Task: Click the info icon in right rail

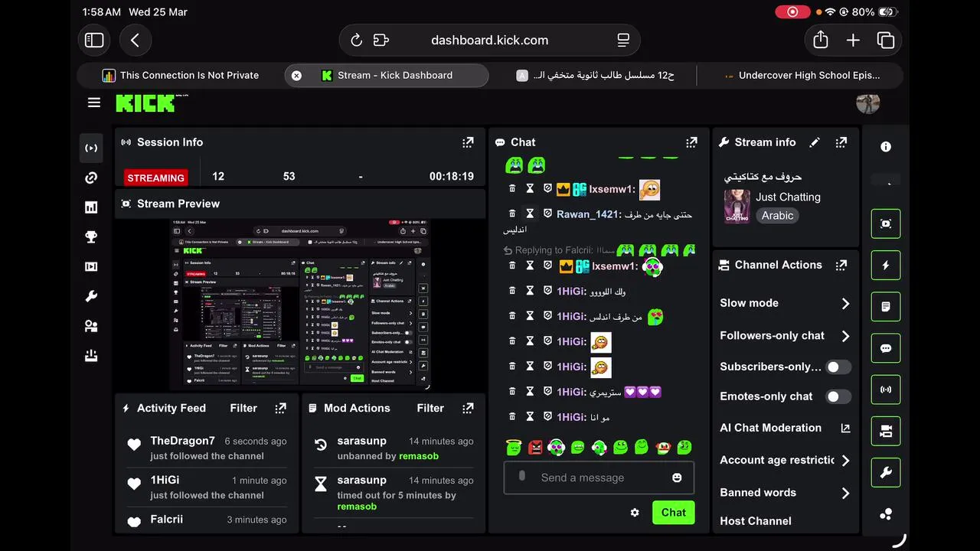Action: [886, 147]
